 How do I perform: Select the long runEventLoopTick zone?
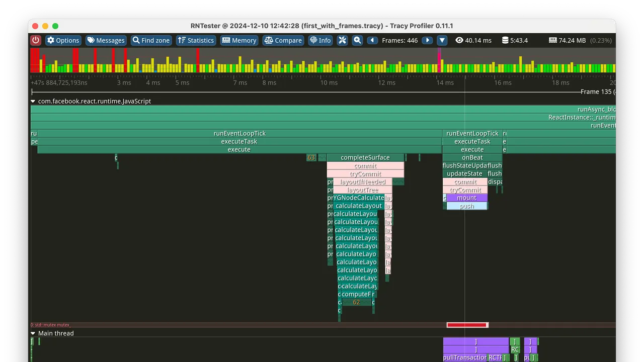(x=239, y=133)
